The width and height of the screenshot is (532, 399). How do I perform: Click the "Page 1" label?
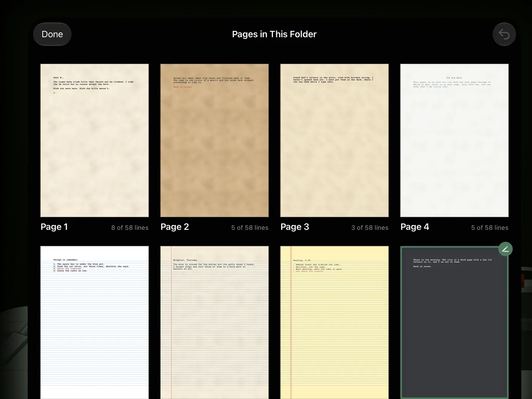54,227
